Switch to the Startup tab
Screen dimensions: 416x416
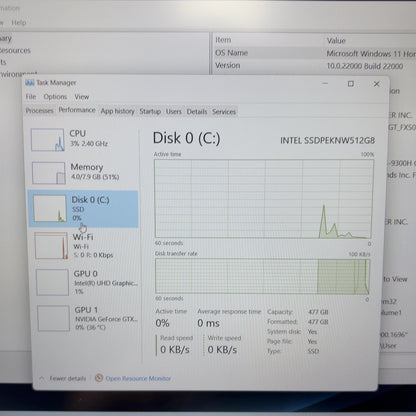(x=150, y=111)
